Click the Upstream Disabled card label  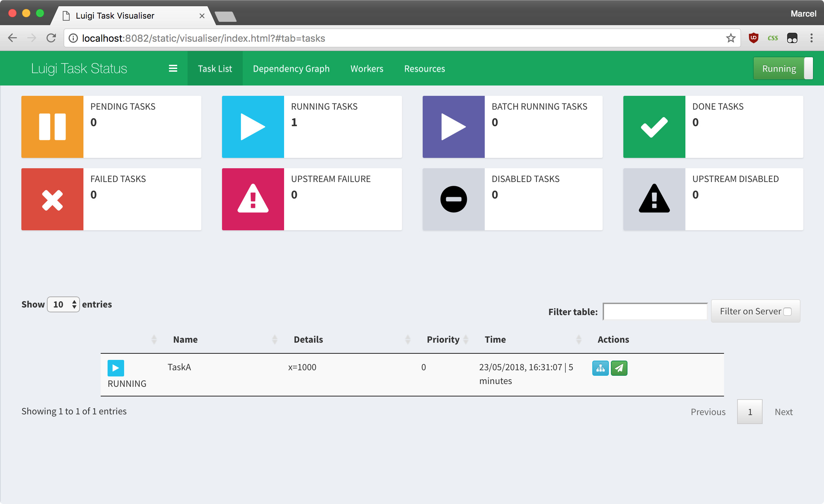tap(736, 179)
